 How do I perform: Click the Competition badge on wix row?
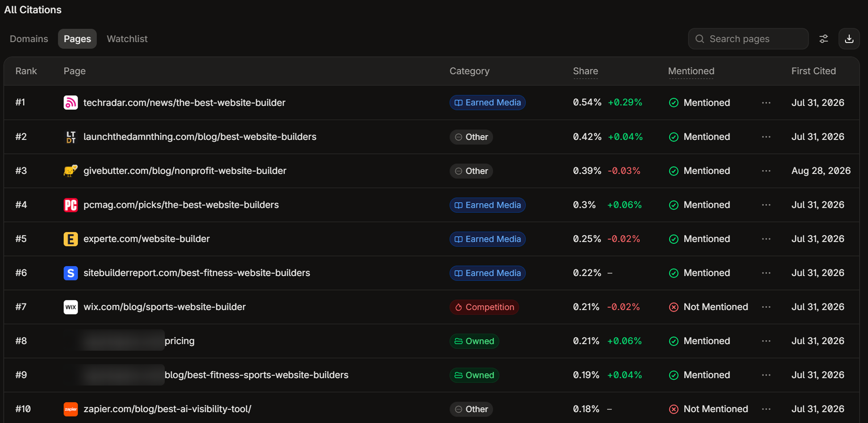[484, 307]
